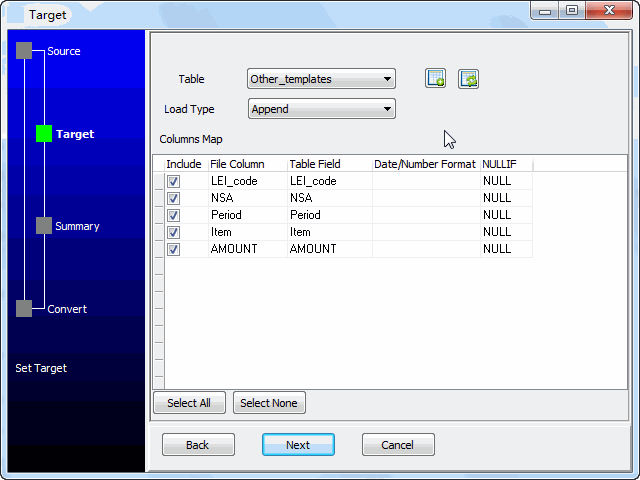Toggle Include checkbox for NSA row
The height and width of the screenshot is (480, 640).
pyautogui.click(x=173, y=198)
